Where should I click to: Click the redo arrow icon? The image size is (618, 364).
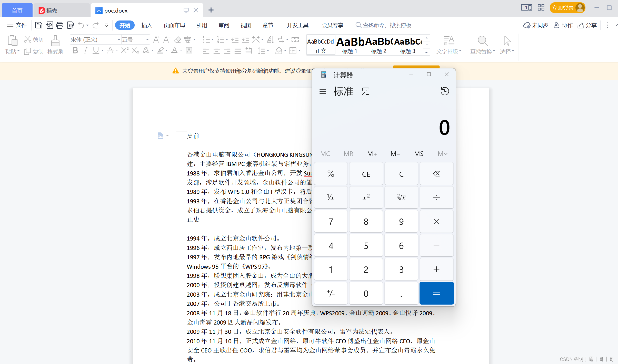(x=96, y=25)
